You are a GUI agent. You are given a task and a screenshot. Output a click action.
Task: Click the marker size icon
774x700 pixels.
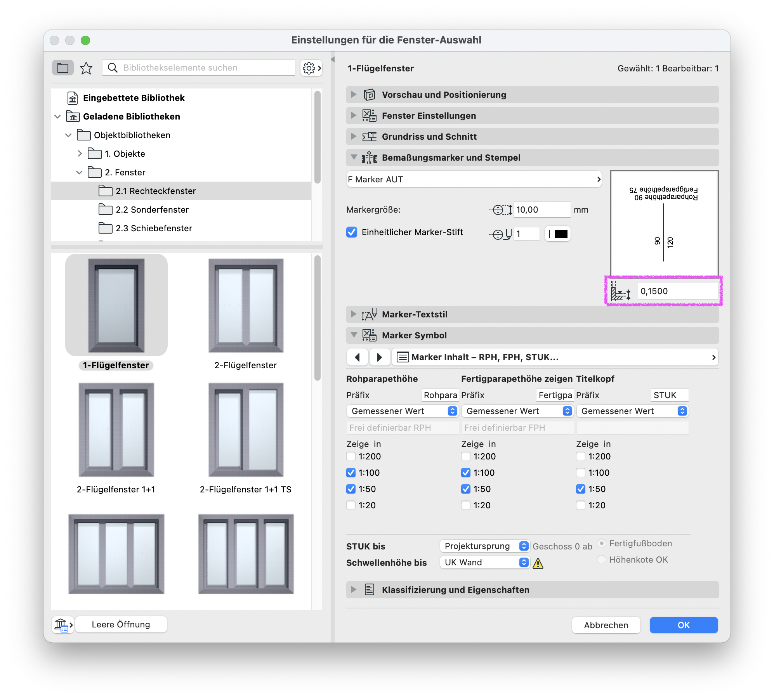coord(501,210)
